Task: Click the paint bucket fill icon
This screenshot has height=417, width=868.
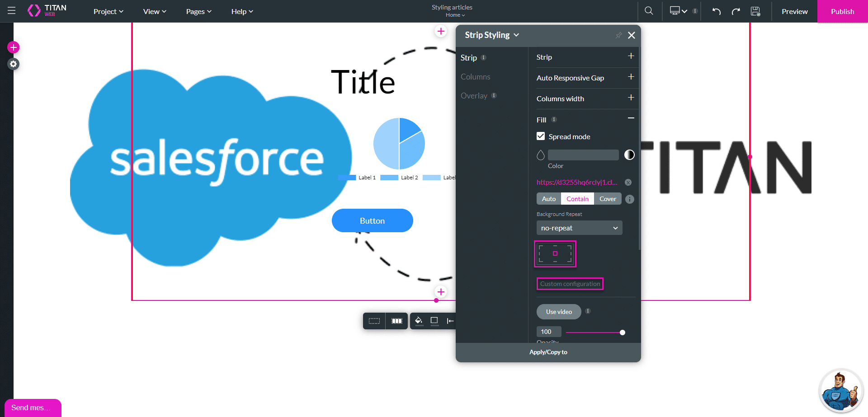Action: (419, 321)
